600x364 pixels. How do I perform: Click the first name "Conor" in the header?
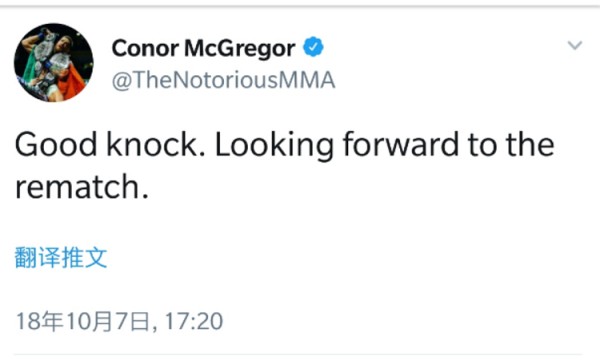(145, 49)
